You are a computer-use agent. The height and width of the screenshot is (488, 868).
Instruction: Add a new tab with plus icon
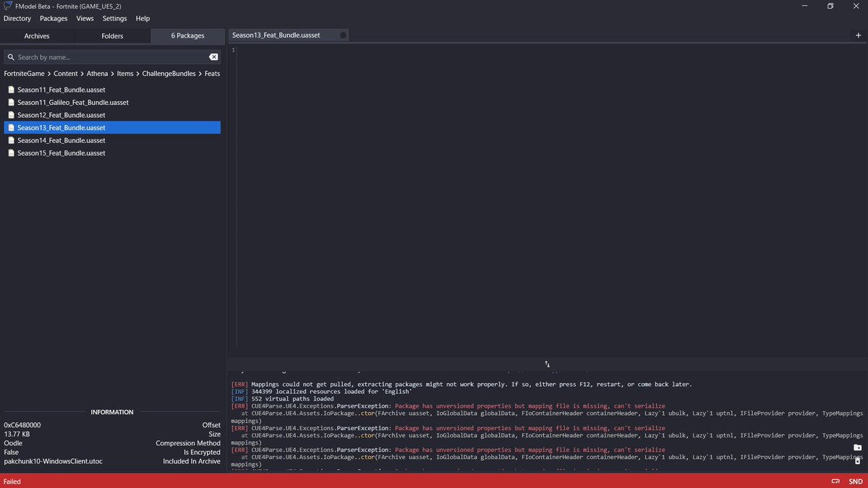(x=859, y=35)
